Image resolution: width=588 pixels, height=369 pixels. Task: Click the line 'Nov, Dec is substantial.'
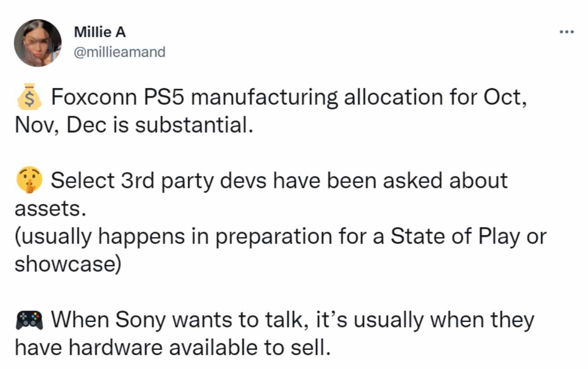coord(134,125)
